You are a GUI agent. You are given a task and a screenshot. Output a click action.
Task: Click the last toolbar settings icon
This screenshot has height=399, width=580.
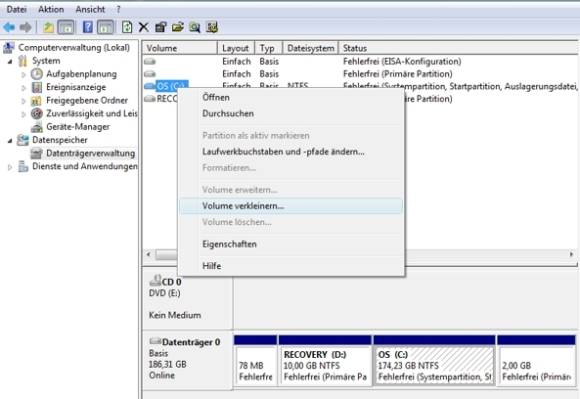212,27
